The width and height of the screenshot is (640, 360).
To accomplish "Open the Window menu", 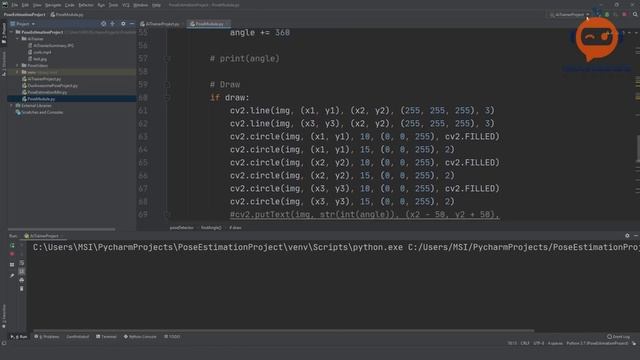I will point(141,5).
